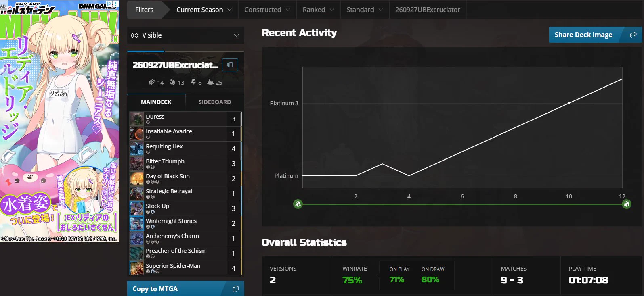Click the 9 - 3 matches record
The height and width of the screenshot is (296, 644).
coord(512,280)
